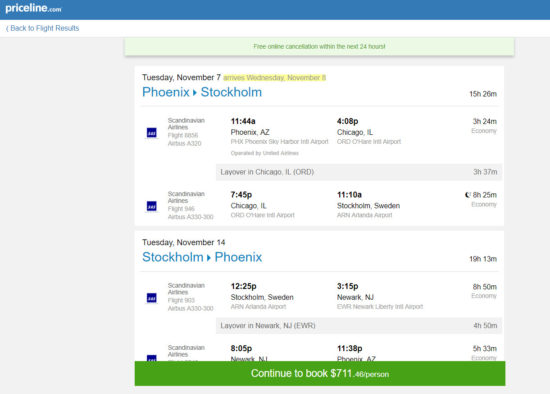The height and width of the screenshot is (394, 550).
Task: Click the 3h 24m flight duration
Action: pos(484,121)
